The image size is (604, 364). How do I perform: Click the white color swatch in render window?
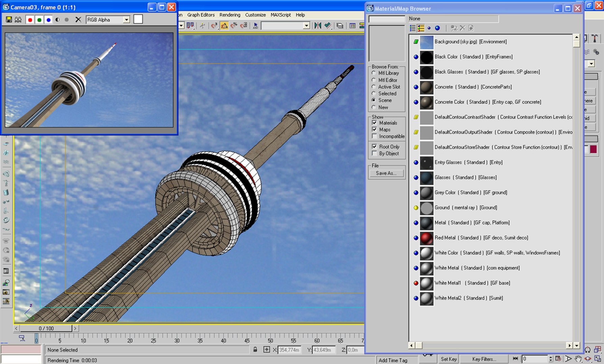pos(138,19)
